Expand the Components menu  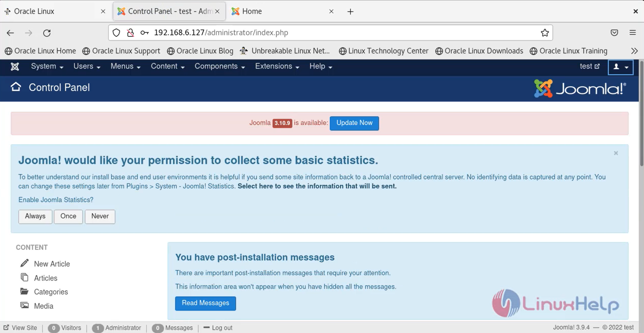[x=220, y=66]
